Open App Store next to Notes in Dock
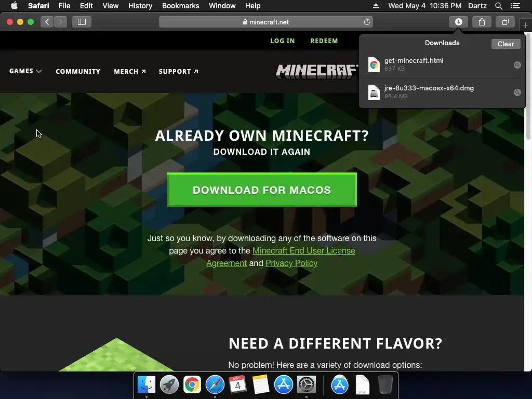Screen dimensions: 532x399 [283, 384]
